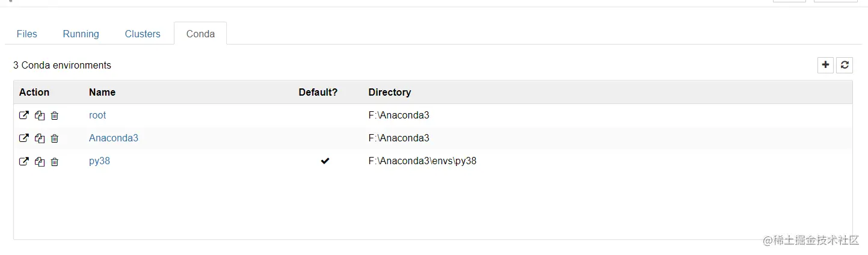Clone the py38 environment

pyautogui.click(x=40, y=162)
